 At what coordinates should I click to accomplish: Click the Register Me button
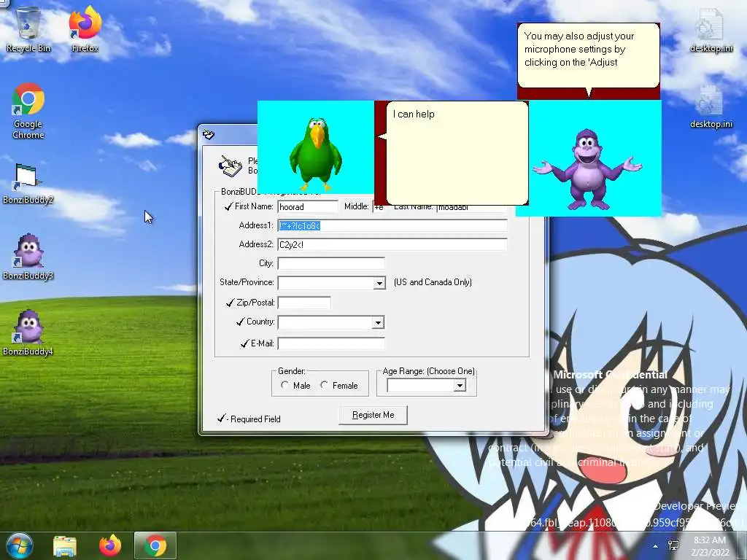pos(373,415)
